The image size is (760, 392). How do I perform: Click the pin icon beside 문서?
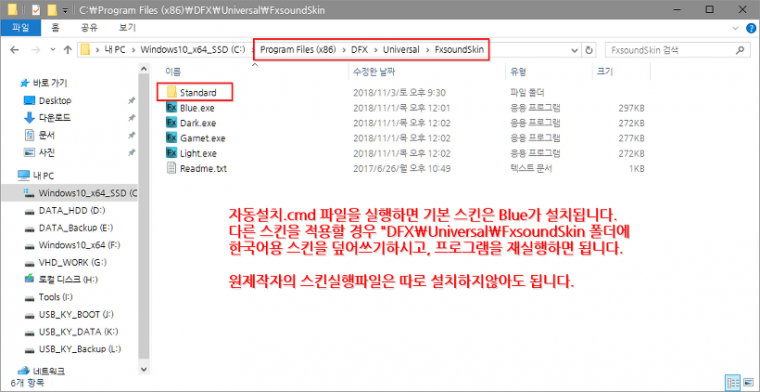click(x=131, y=135)
